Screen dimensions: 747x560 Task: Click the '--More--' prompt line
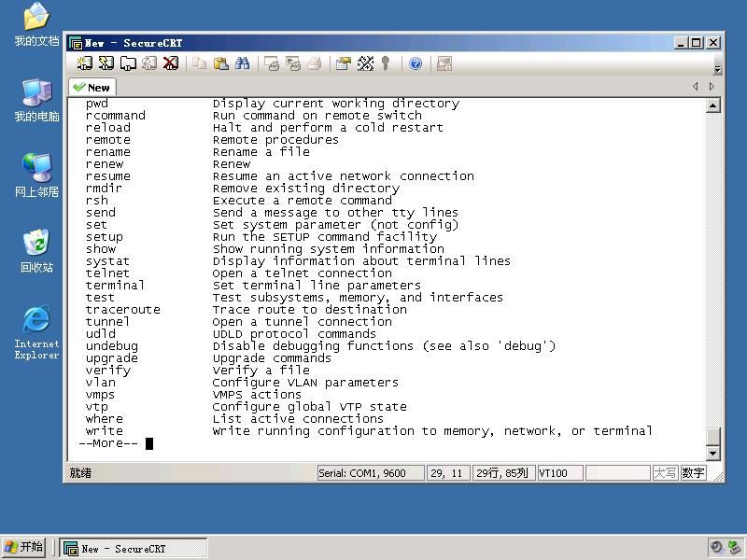point(108,443)
